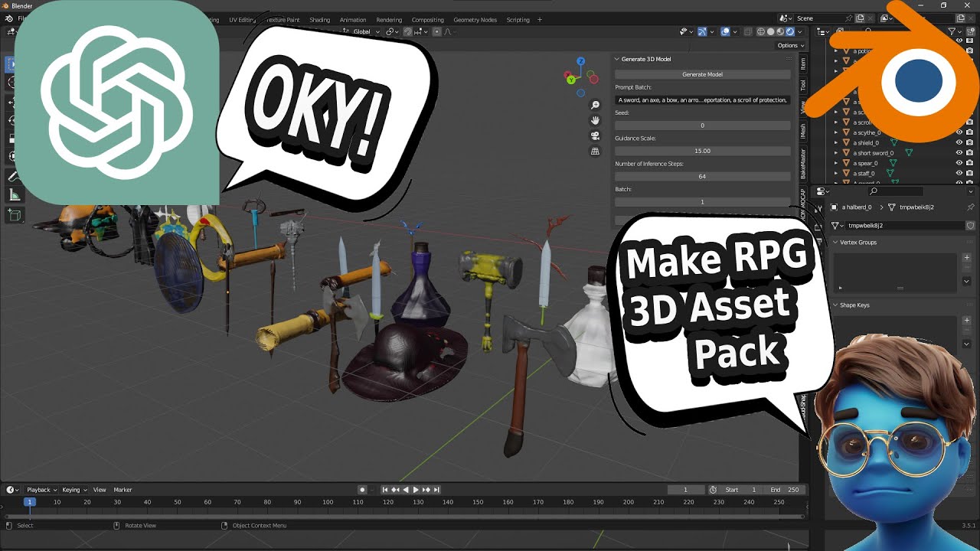Toggle auto keying record button

pyautogui.click(x=362, y=490)
